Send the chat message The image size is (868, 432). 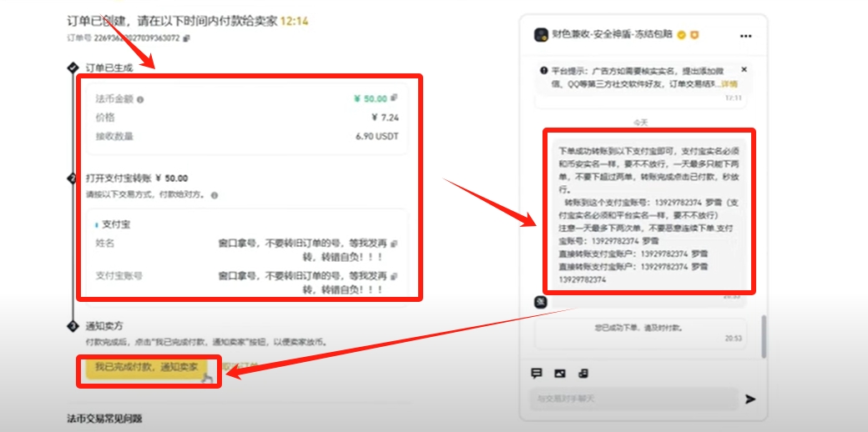[750, 399]
